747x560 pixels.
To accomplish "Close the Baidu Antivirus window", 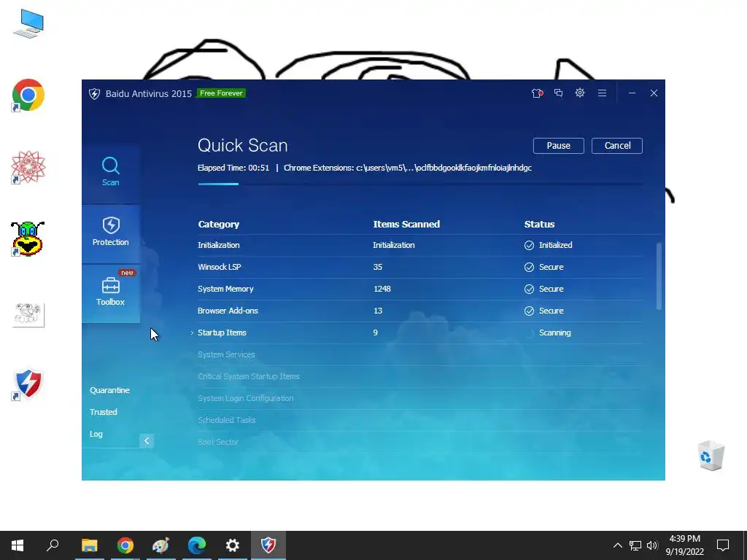I will pos(654,93).
